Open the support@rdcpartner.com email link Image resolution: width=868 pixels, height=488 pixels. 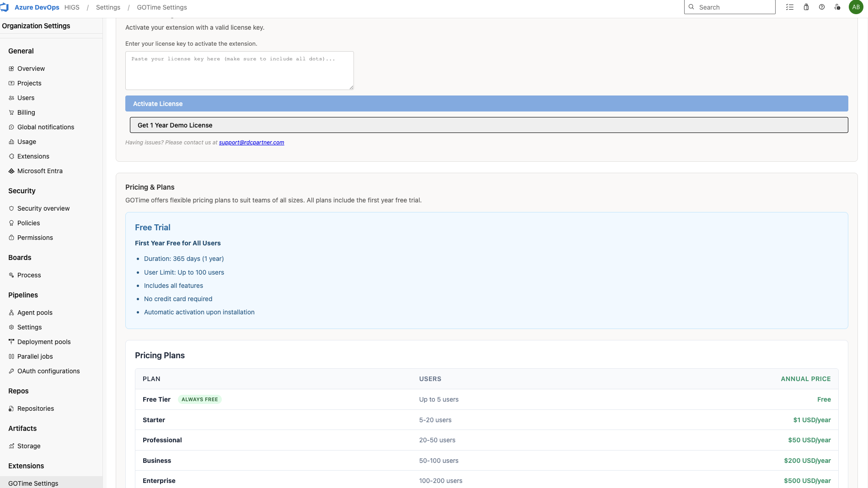click(x=252, y=143)
